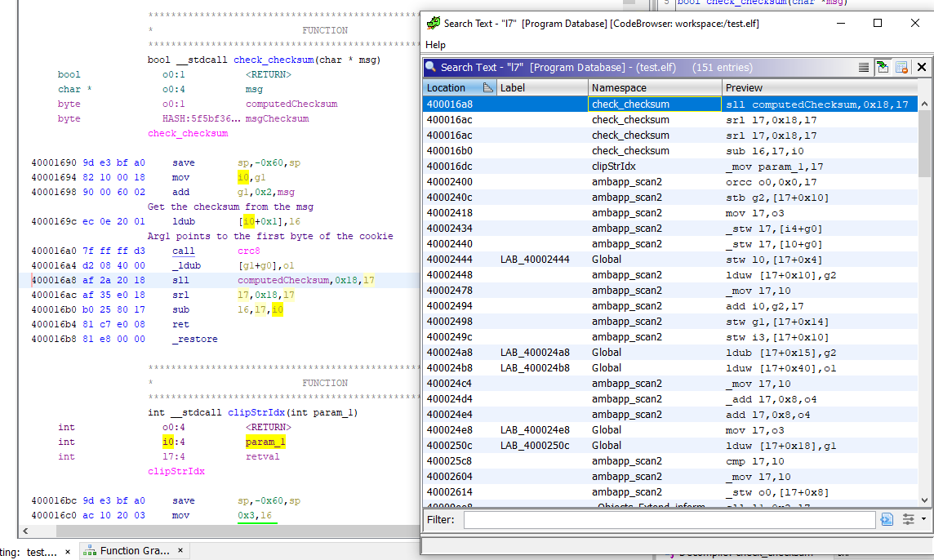Sort results by the Namespace column header
This screenshot has height=560, width=934.
coord(655,87)
